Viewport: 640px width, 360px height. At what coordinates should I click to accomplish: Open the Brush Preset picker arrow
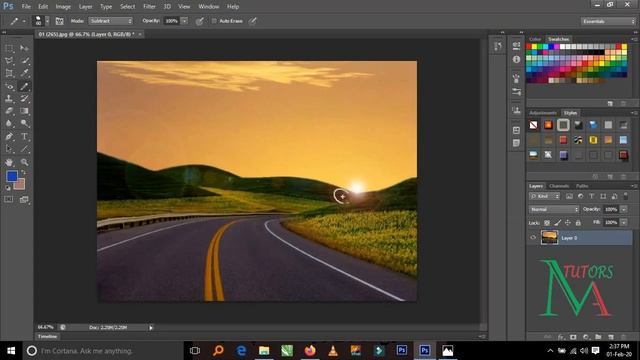point(47,21)
